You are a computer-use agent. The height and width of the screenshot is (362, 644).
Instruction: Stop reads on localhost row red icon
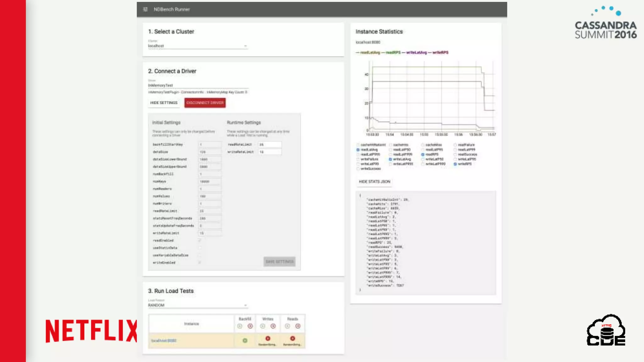pos(292,338)
